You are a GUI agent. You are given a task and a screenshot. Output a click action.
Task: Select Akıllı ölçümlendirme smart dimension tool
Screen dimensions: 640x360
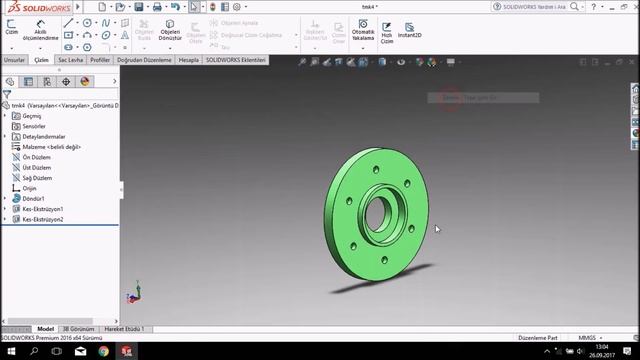tap(40, 30)
